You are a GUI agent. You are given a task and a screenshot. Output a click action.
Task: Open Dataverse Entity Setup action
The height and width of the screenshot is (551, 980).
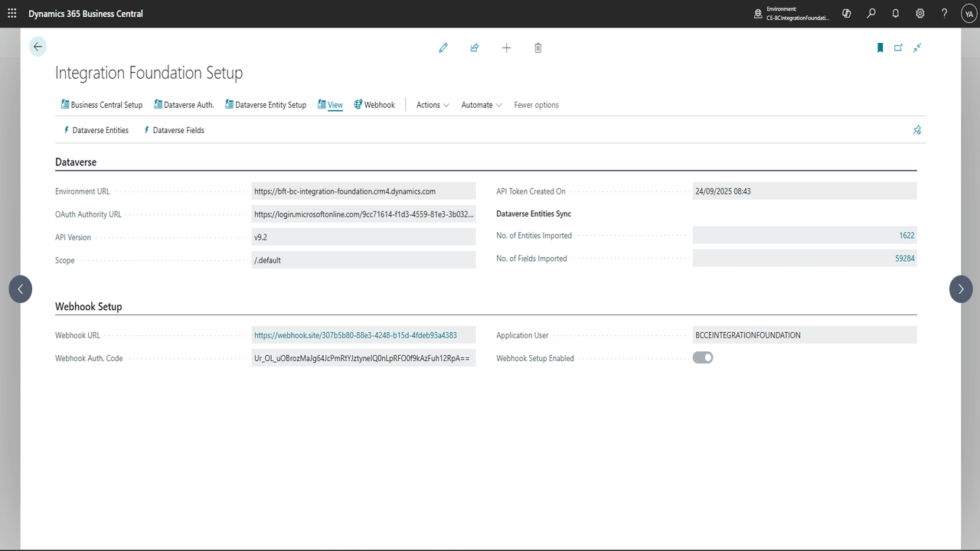tap(266, 105)
